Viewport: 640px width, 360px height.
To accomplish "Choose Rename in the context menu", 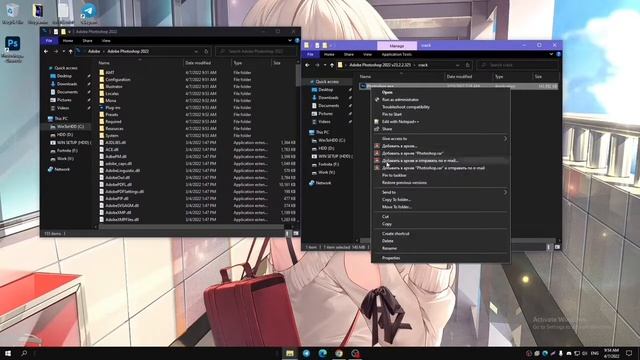I will coord(440,248).
